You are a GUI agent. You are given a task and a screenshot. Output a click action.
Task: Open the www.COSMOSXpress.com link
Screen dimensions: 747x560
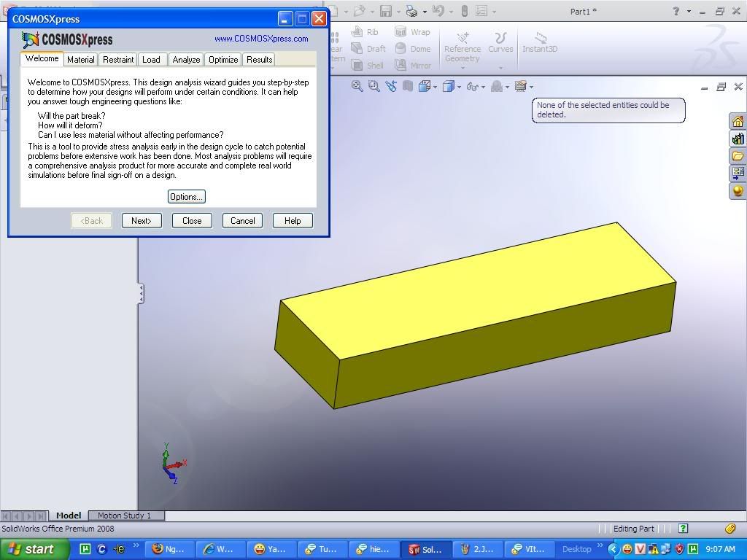(261, 39)
